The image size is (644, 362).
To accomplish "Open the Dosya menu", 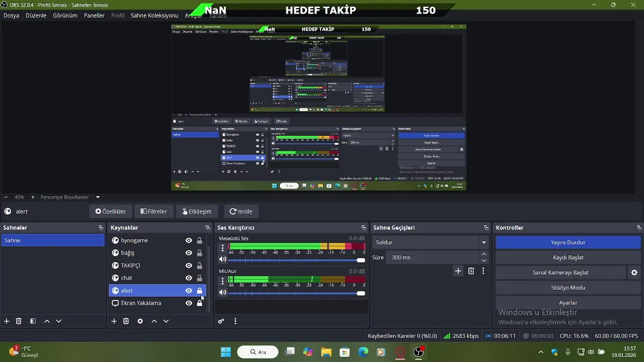I will coord(11,16).
